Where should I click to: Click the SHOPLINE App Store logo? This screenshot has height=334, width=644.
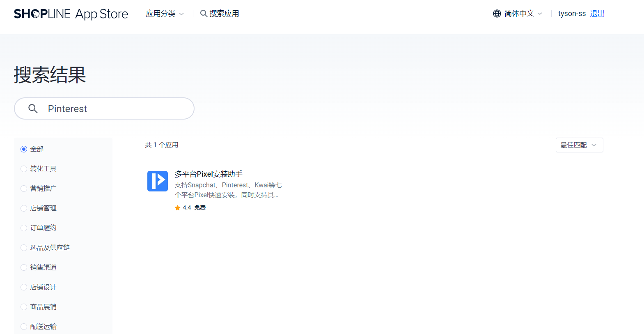71,14
